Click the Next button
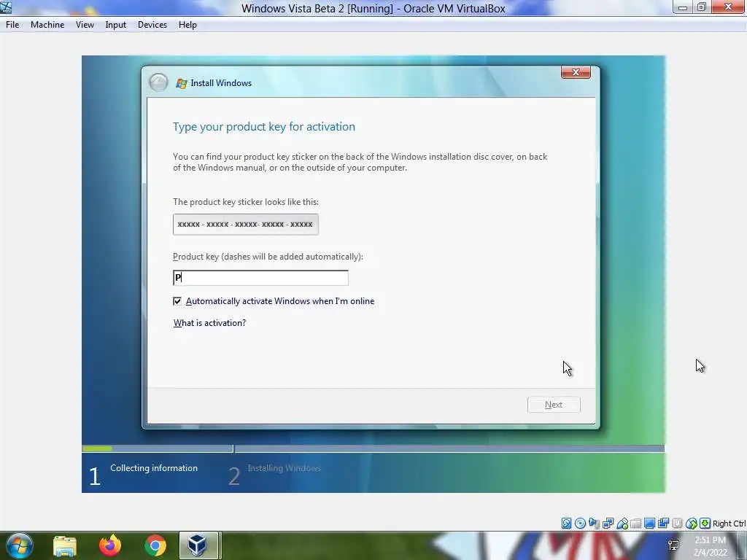 coord(554,405)
